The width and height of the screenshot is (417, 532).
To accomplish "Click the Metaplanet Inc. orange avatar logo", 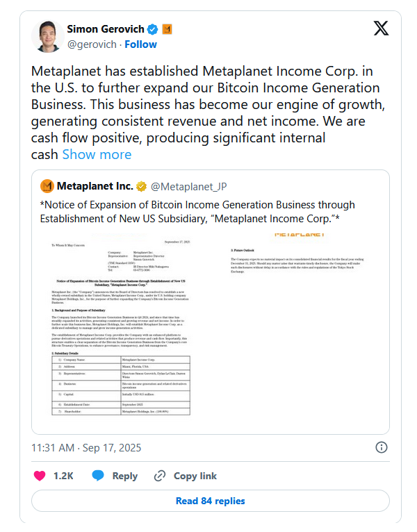I will [x=47, y=186].
